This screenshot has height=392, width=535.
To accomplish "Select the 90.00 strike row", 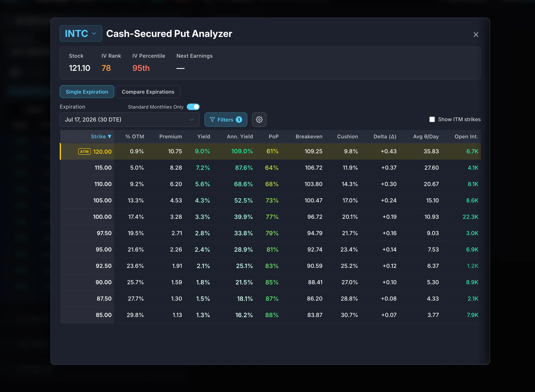I will coord(270,282).
